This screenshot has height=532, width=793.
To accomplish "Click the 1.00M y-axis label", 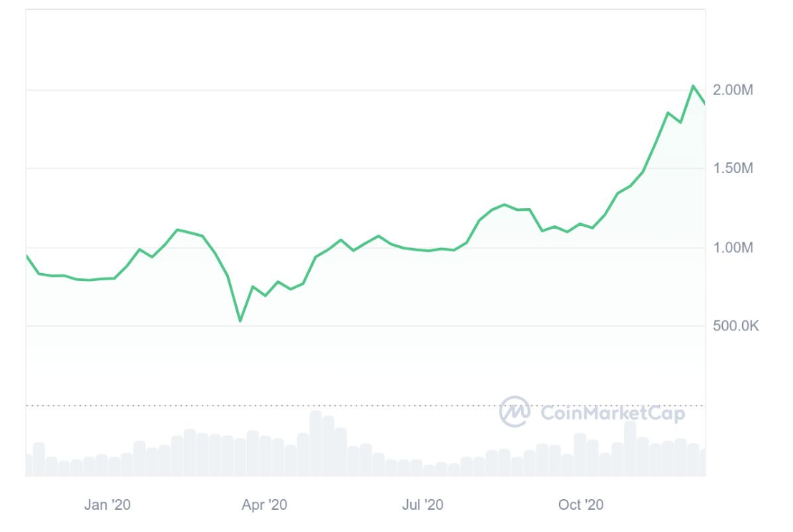I will click(x=733, y=247).
